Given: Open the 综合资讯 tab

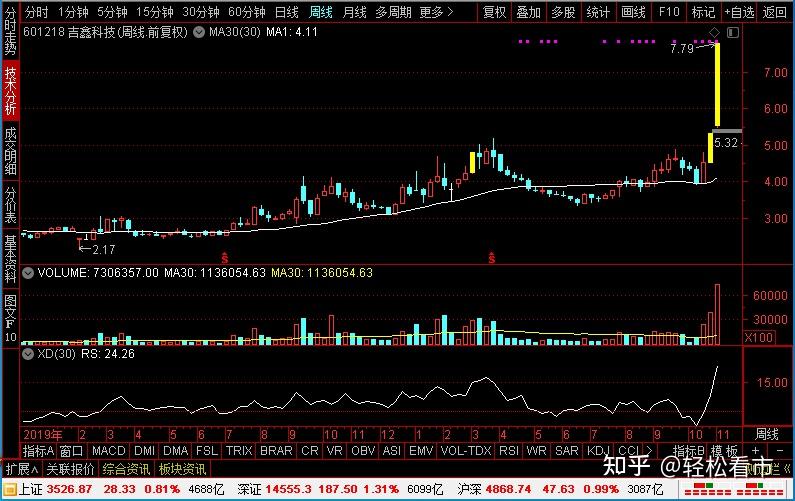Looking at the screenshot, I should tap(126, 469).
